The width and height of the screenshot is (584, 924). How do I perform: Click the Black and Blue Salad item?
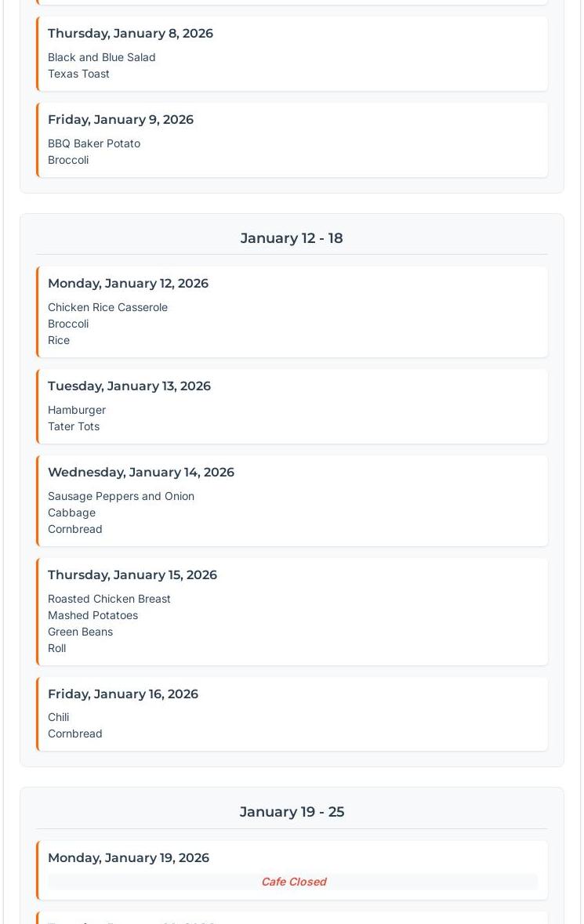pos(101,57)
